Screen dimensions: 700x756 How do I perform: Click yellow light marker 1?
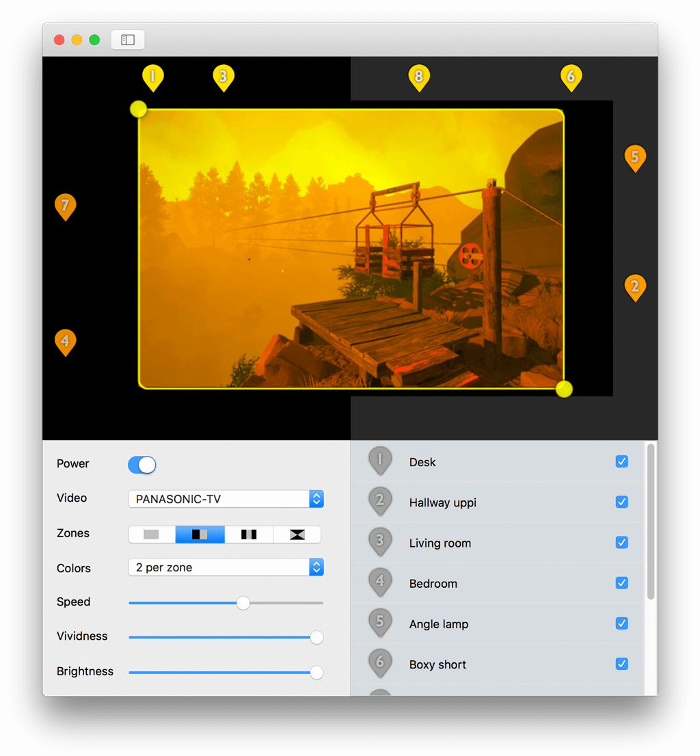click(153, 77)
